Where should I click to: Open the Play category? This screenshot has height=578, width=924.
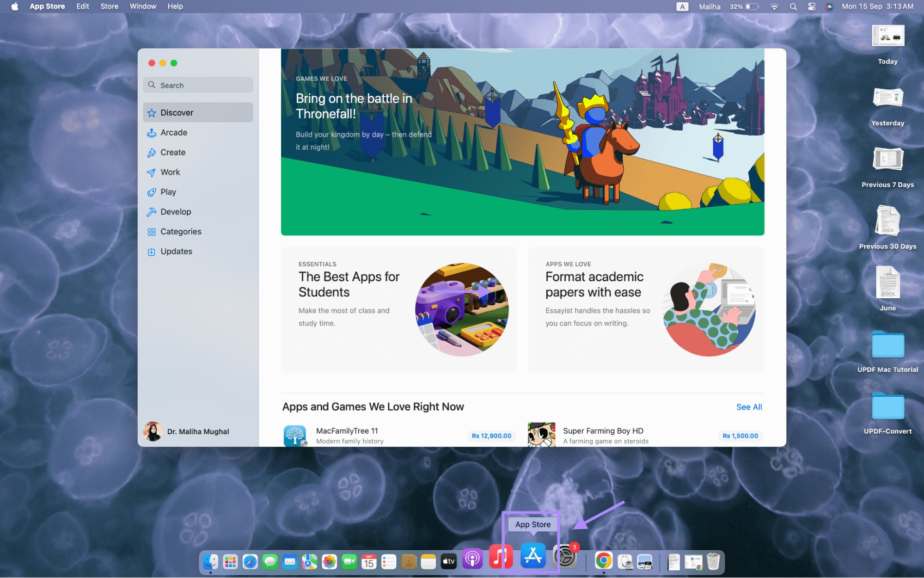coord(198,192)
